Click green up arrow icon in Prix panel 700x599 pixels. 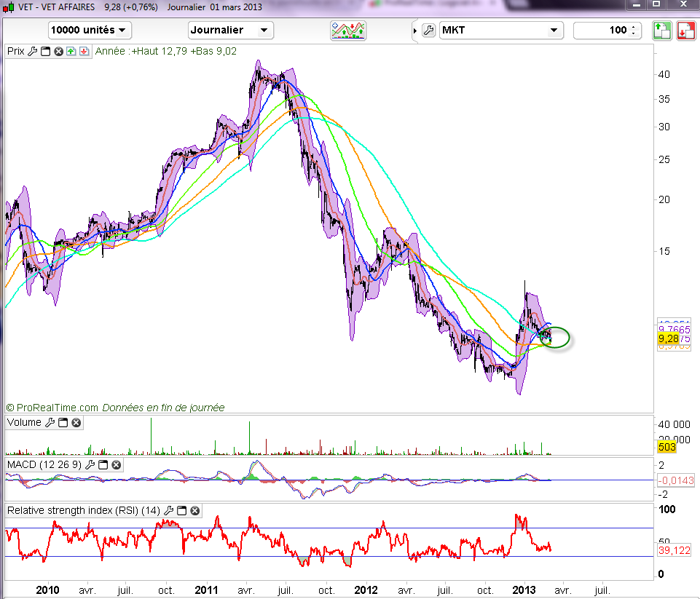(71, 52)
